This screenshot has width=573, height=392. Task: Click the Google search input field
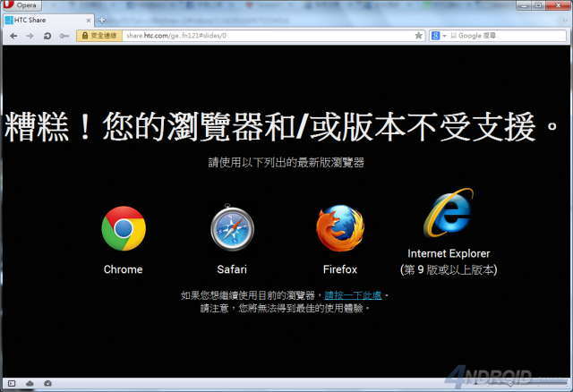[x=507, y=36]
